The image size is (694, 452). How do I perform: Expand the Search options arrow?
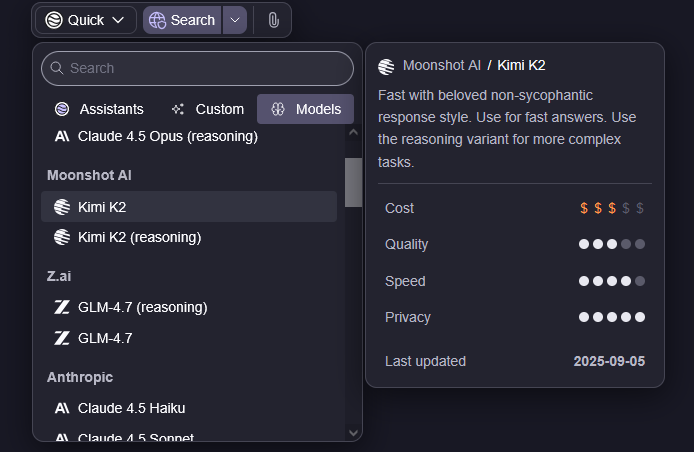[x=235, y=20]
